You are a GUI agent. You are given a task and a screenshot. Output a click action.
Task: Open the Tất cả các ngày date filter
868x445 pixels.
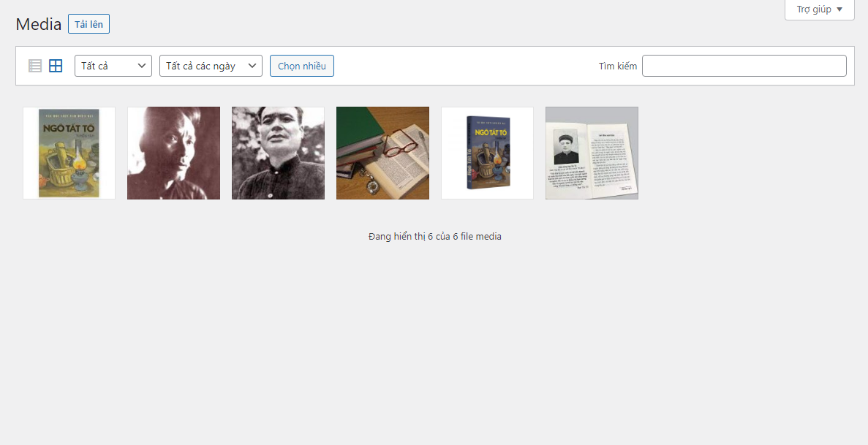coord(210,66)
